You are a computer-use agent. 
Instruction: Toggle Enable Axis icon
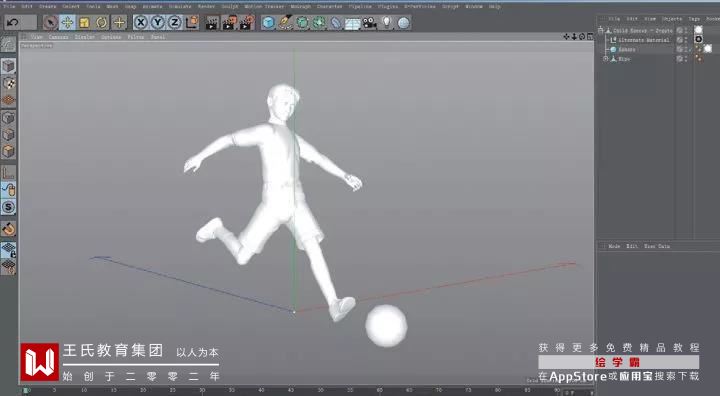8,173
